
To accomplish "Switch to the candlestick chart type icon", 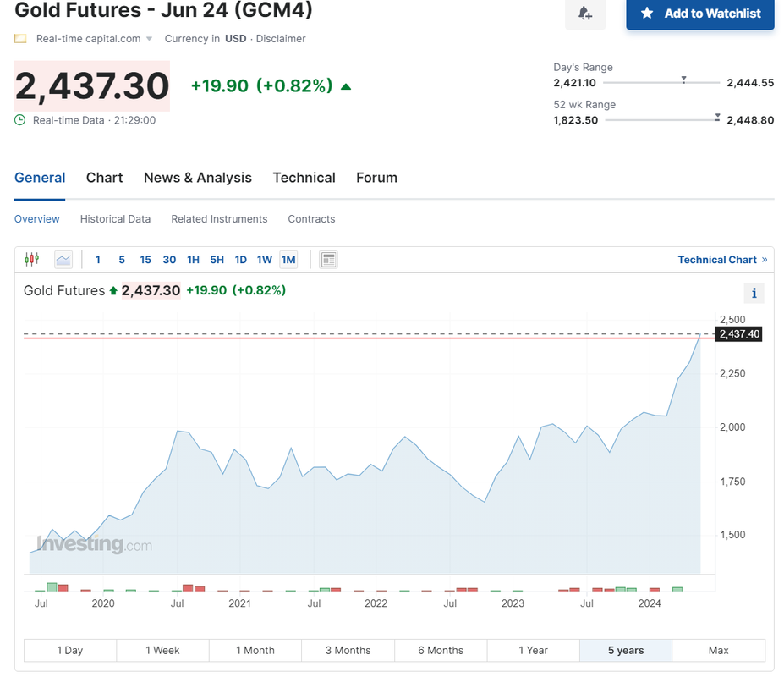I will coord(31,259).
